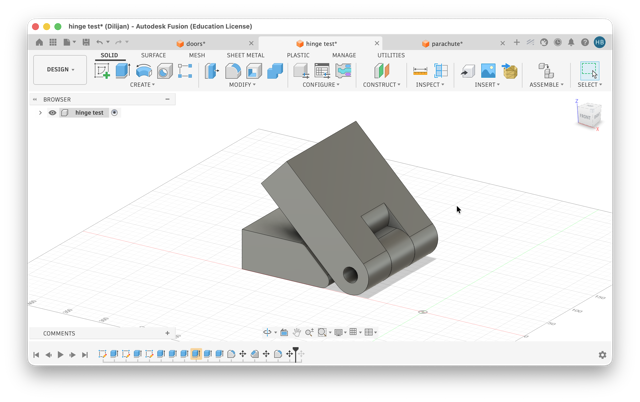The width and height of the screenshot is (640, 402).
Task: Hide the hinge test component via eye icon
Action: tap(52, 113)
